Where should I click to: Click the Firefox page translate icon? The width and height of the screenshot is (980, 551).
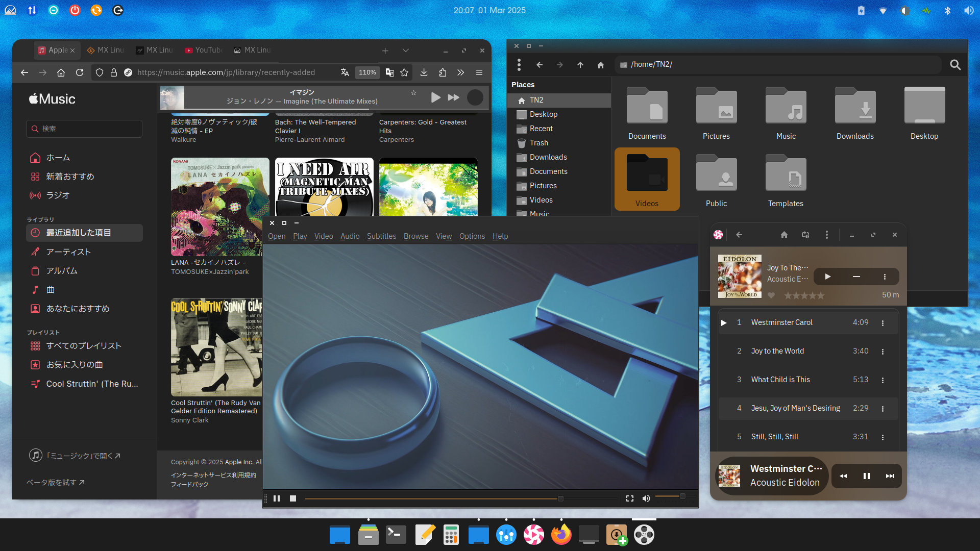(345, 72)
